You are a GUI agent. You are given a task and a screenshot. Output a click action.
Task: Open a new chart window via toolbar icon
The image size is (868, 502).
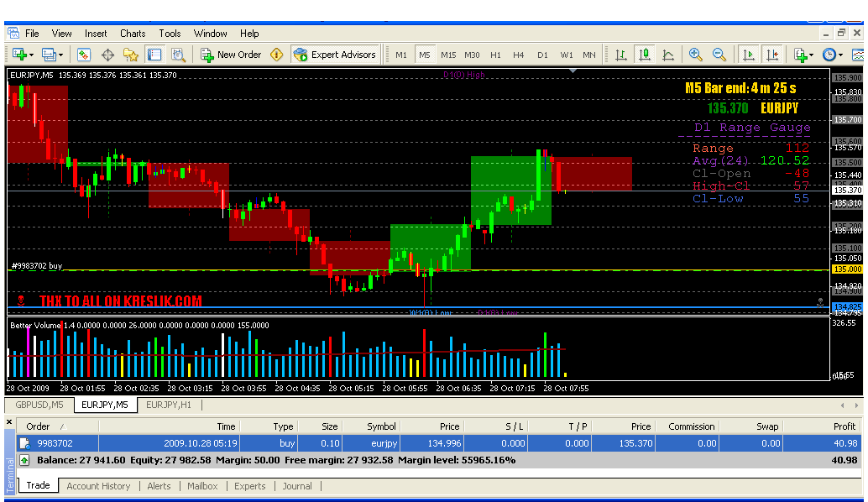click(19, 55)
